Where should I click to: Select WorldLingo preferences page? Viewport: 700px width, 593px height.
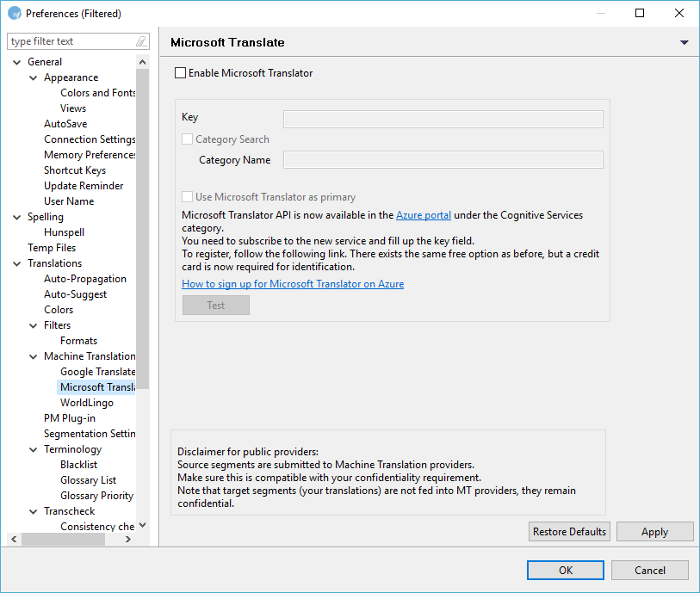pyautogui.click(x=86, y=403)
